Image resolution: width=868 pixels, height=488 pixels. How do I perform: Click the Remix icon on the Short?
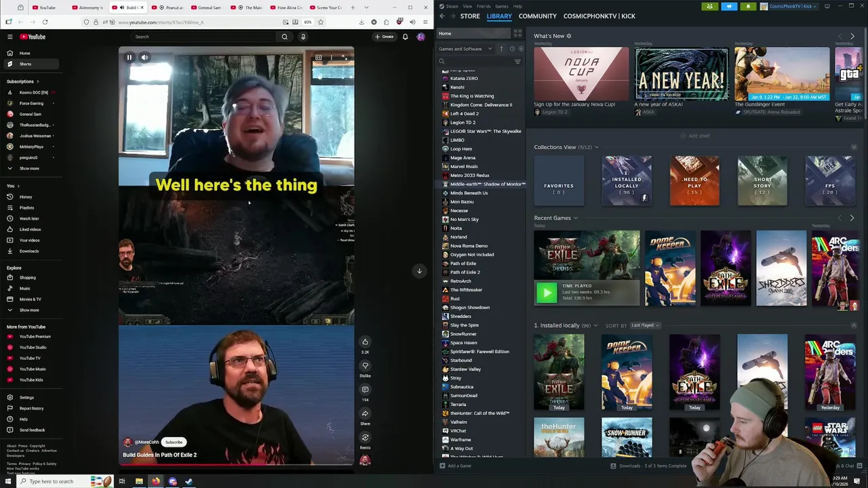pyautogui.click(x=365, y=437)
